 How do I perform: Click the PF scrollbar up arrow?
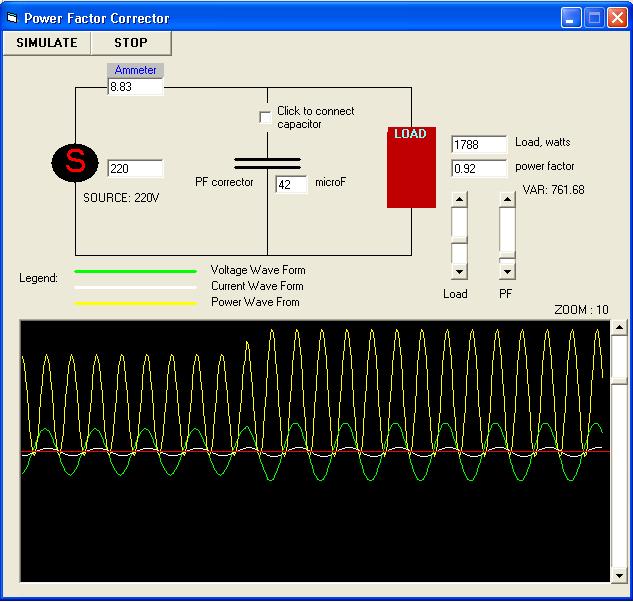coord(507,200)
